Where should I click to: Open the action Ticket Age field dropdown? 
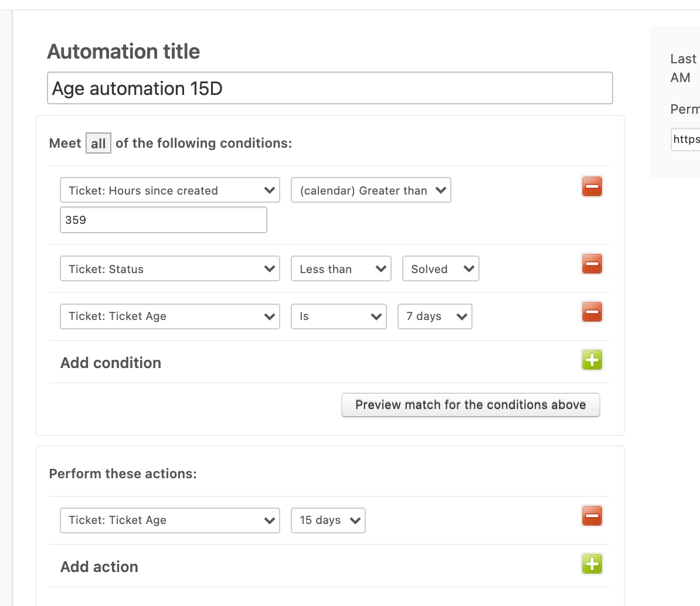pos(170,520)
